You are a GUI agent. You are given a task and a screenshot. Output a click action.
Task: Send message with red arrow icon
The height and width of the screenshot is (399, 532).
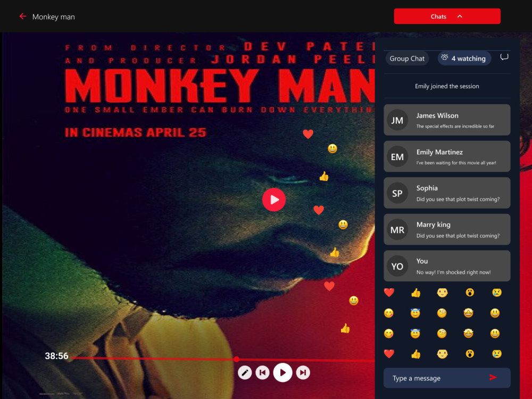[493, 377]
